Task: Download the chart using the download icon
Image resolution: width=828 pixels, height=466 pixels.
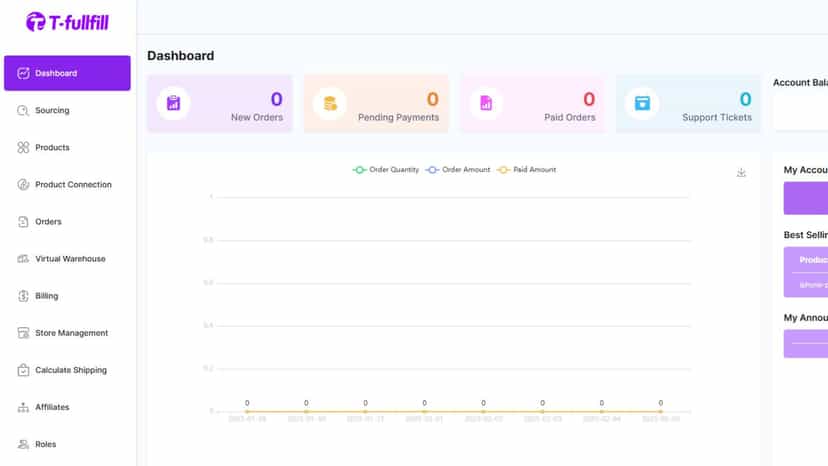Action: coord(741,173)
